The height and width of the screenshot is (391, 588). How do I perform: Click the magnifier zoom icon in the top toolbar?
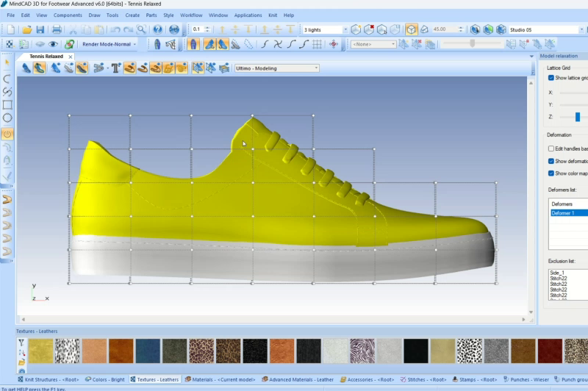pyautogui.click(x=141, y=29)
